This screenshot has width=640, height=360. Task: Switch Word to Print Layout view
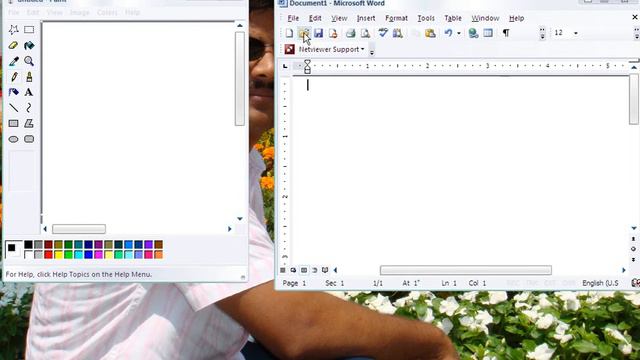click(304, 270)
